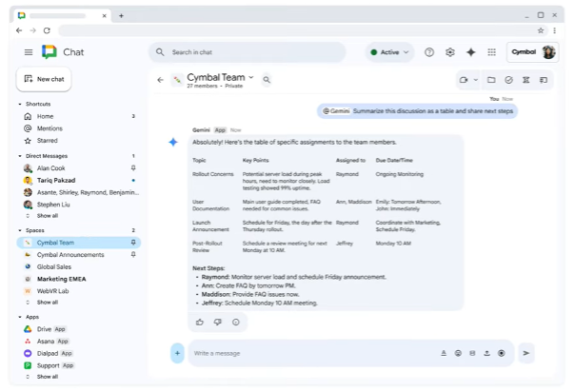575x392 pixels.
Task: Open the Google apps grid
Action: click(492, 52)
